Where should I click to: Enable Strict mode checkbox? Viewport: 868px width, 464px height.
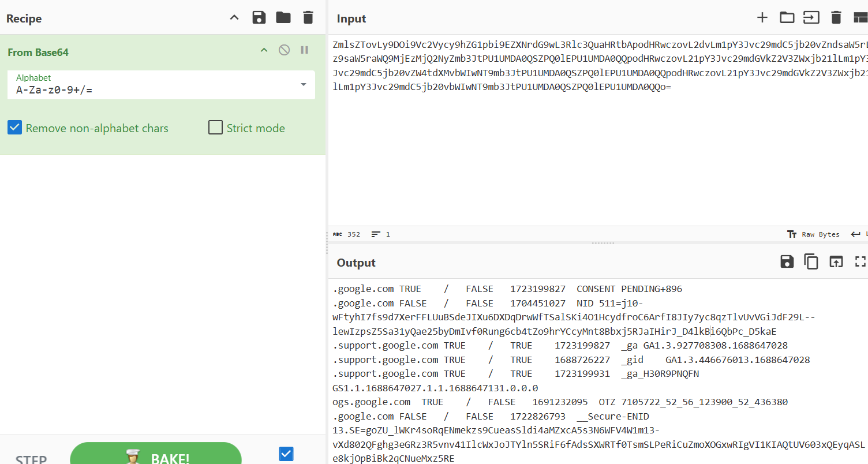point(215,128)
